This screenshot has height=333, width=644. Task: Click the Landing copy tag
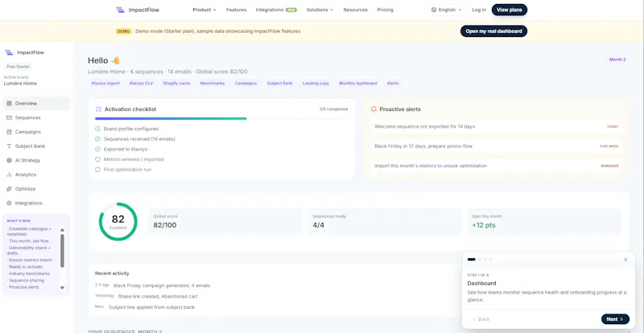316,84
